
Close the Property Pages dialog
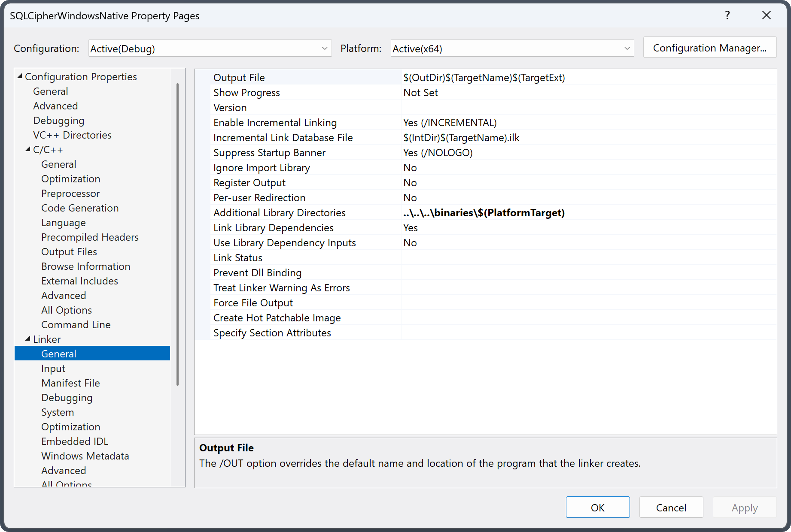pos(766,15)
